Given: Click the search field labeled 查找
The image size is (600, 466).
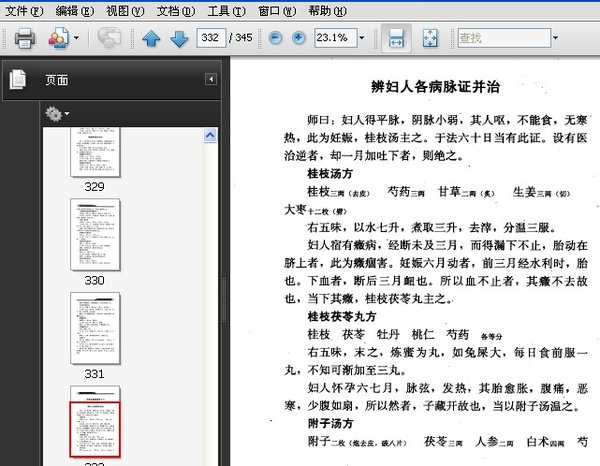Looking at the screenshot, I should pyautogui.click(x=504, y=37).
